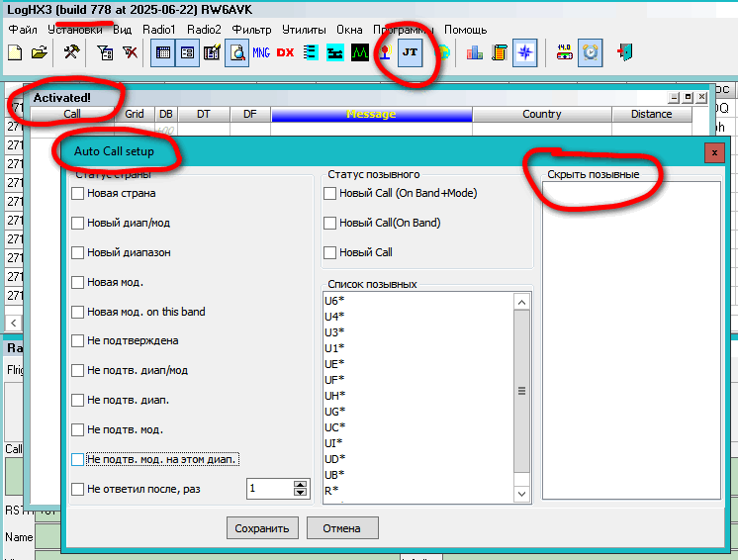Open the 'Утилиты' menu

tap(304, 30)
